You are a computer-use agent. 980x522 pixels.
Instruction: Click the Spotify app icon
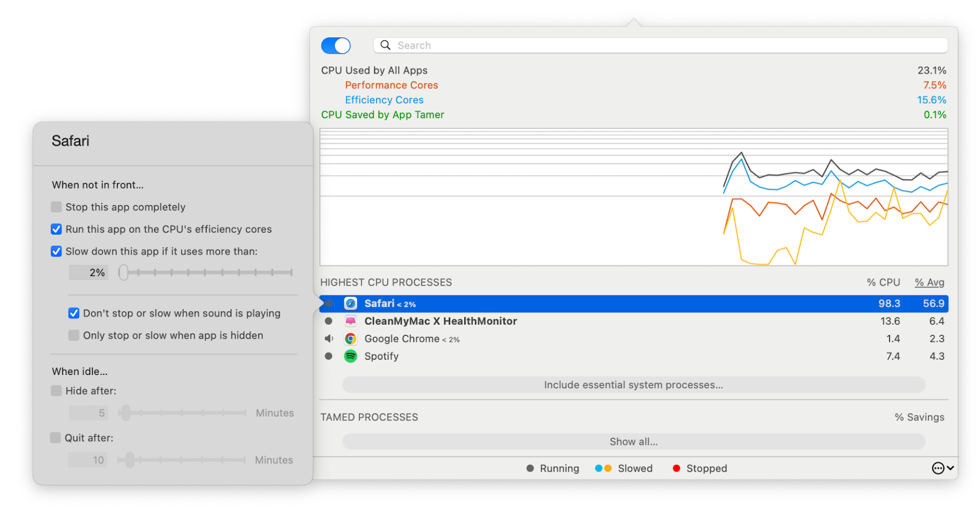point(350,356)
